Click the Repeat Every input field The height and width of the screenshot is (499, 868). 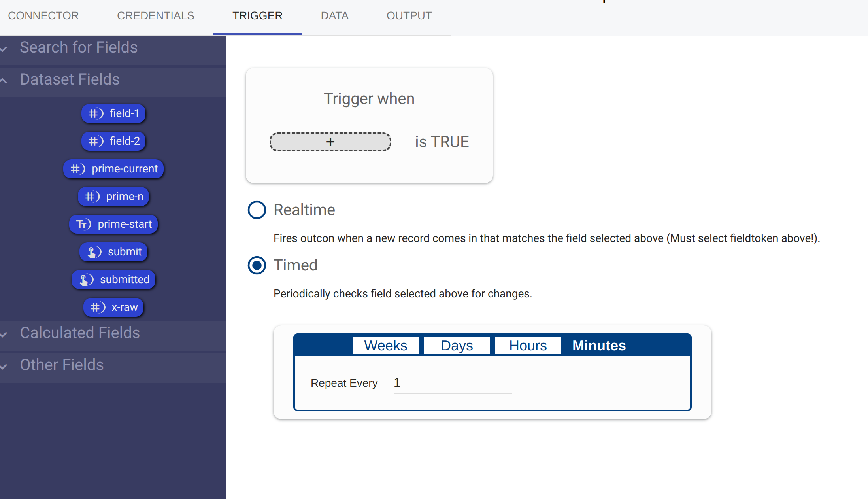[x=453, y=383]
